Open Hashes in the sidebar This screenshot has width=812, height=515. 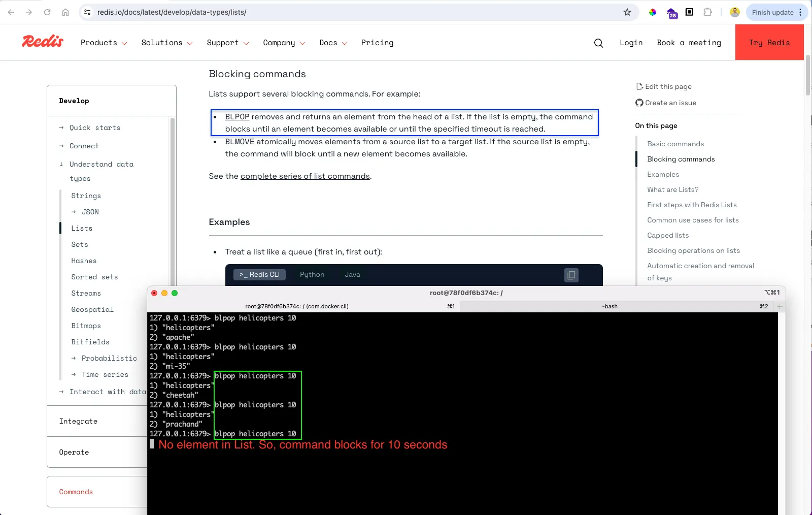point(84,261)
